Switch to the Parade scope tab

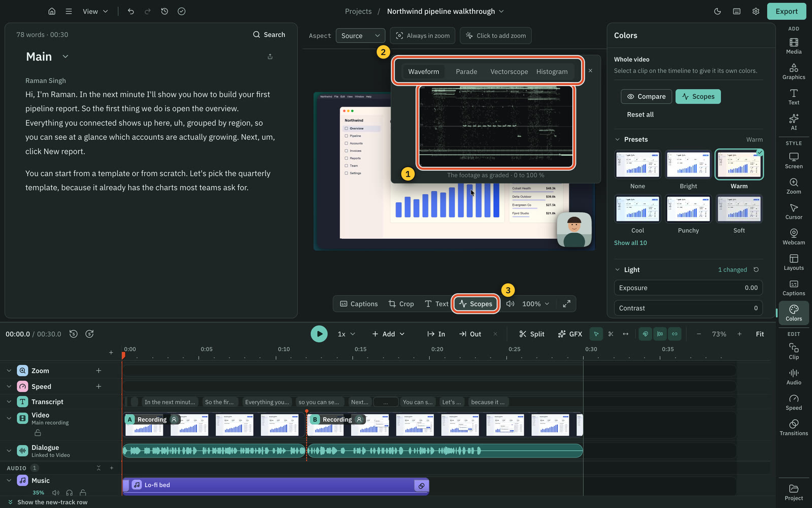pos(466,72)
